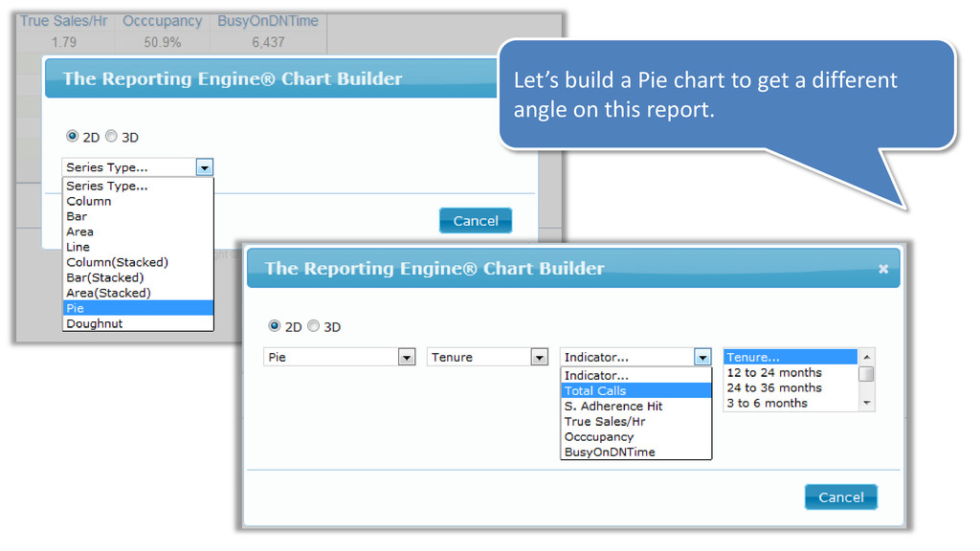The height and width of the screenshot is (551, 980).
Task: Select 3 to 6 months
Action: click(791, 403)
